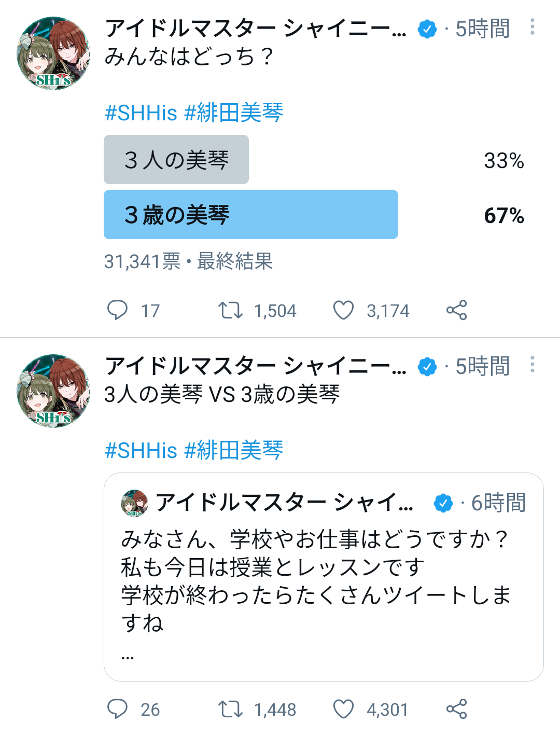Retweet the poll tweet with 1,504 retweets
This screenshot has height=736, width=560.
tap(230, 310)
